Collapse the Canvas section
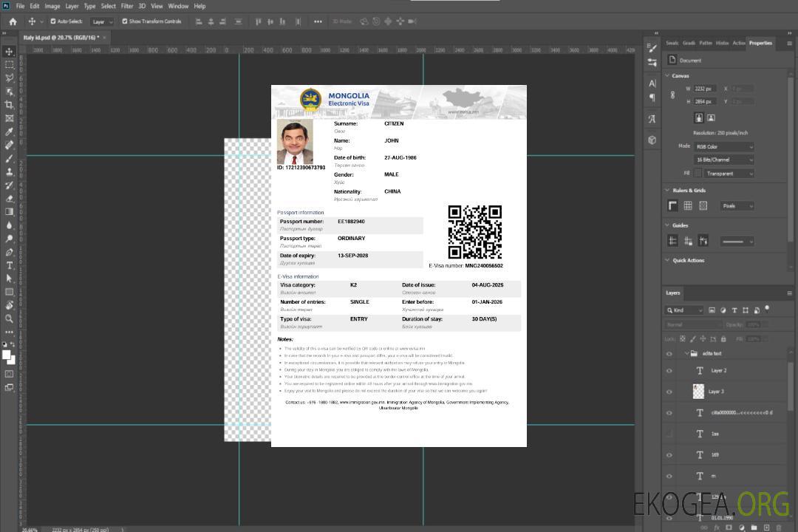Image resolution: width=798 pixels, height=532 pixels. click(x=668, y=76)
